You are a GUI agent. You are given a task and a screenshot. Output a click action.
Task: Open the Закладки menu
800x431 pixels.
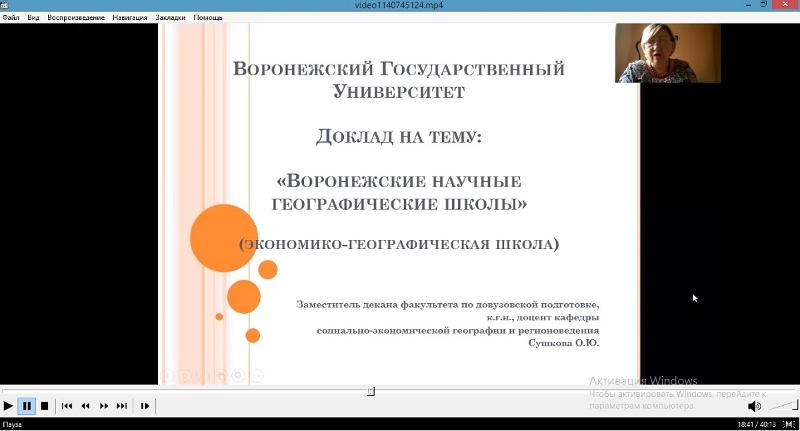click(172, 17)
